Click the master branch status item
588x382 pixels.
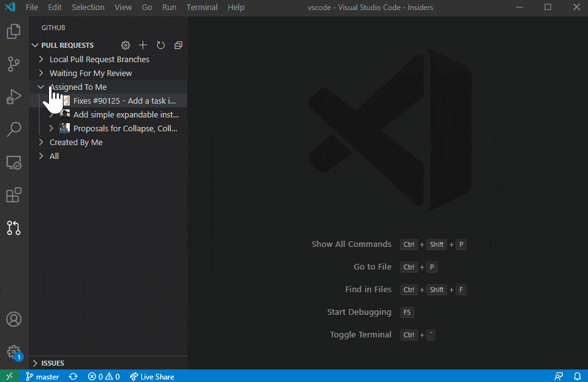(x=42, y=376)
